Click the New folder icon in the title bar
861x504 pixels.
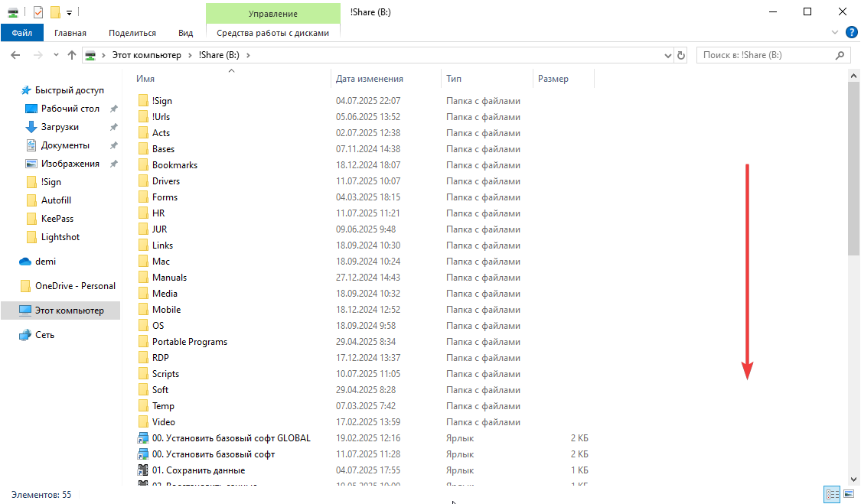click(x=55, y=12)
